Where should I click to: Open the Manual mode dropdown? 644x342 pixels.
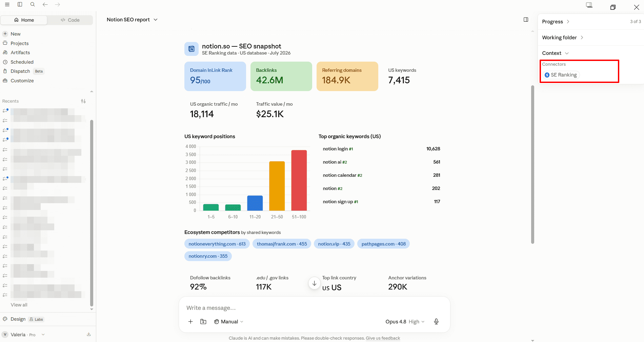coord(229,322)
